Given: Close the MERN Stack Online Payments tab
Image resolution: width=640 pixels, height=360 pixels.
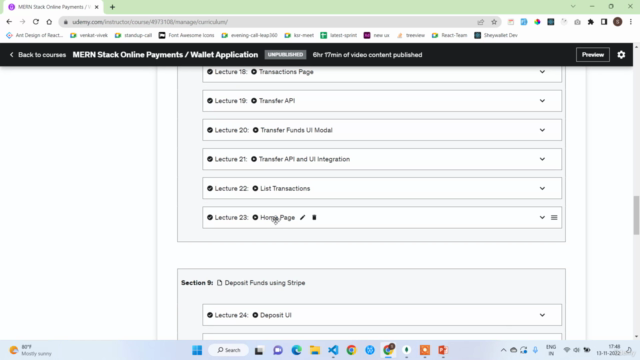Looking at the screenshot, I should click(x=97, y=7).
